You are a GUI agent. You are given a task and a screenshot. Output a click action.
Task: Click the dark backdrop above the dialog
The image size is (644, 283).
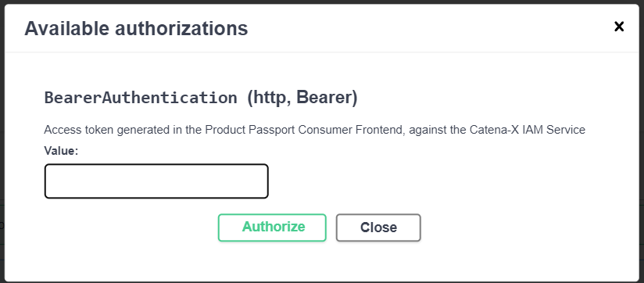[x=322, y=2]
